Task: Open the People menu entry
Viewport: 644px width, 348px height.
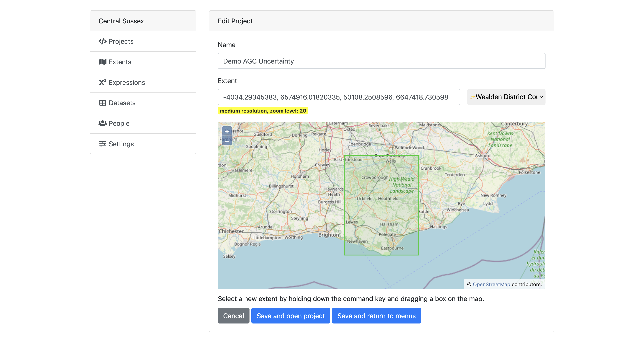Action: tap(119, 123)
